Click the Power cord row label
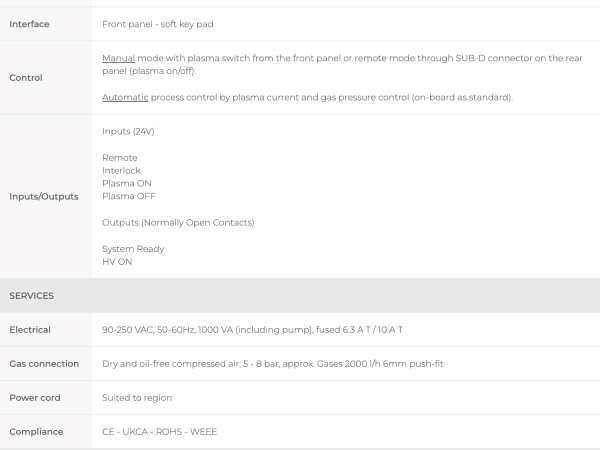The image size is (600, 450). point(35,398)
